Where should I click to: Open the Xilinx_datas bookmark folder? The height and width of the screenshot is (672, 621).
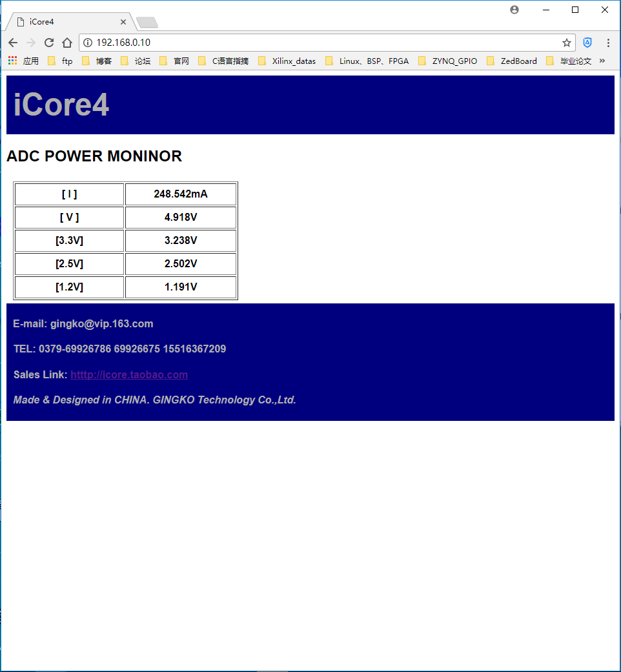pyautogui.click(x=287, y=61)
